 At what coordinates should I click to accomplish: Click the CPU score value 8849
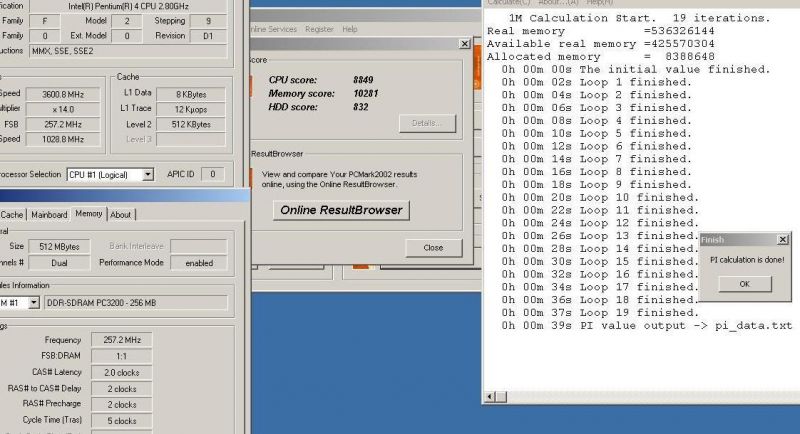363,80
